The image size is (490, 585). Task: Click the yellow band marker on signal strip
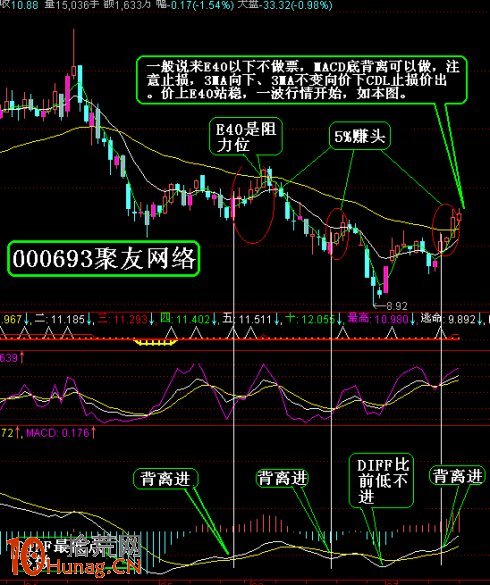click(156, 342)
